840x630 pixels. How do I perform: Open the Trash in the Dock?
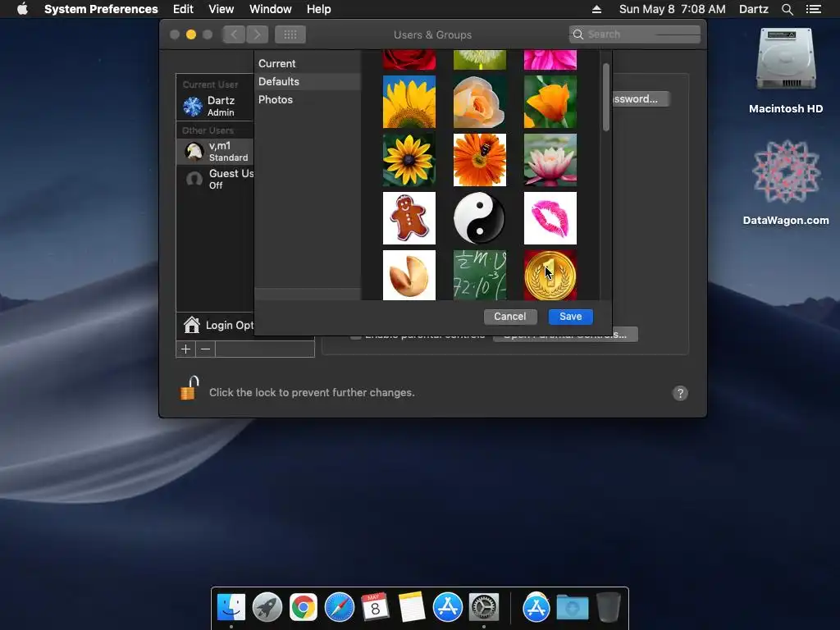point(608,608)
